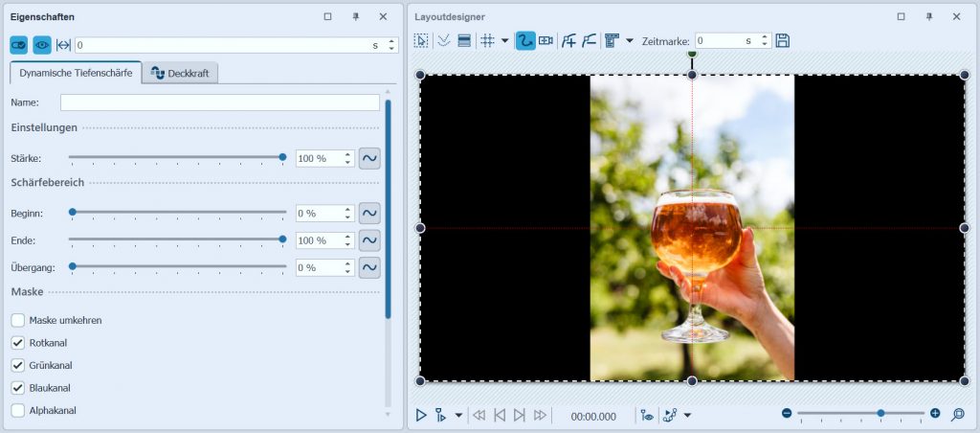Save the Zeitmarke with the floppy disk icon
The height and width of the screenshot is (433, 980).
783,40
